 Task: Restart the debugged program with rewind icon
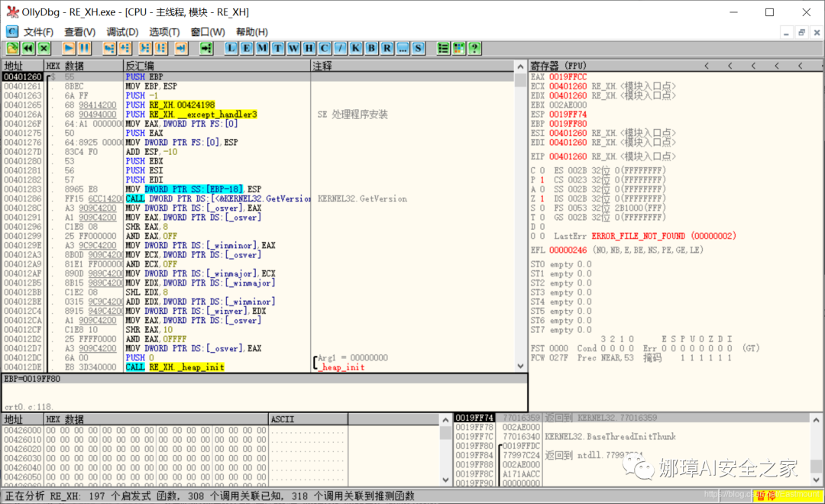[28, 48]
